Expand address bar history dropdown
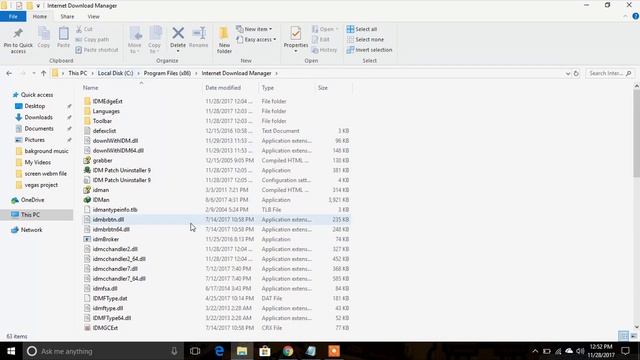 pyautogui.click(x=568, y=74)
